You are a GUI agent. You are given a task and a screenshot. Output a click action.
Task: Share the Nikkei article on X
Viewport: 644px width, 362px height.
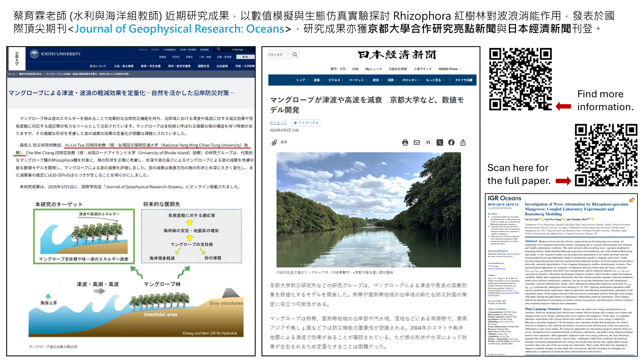pyautogui.click(x=440, y=143)
